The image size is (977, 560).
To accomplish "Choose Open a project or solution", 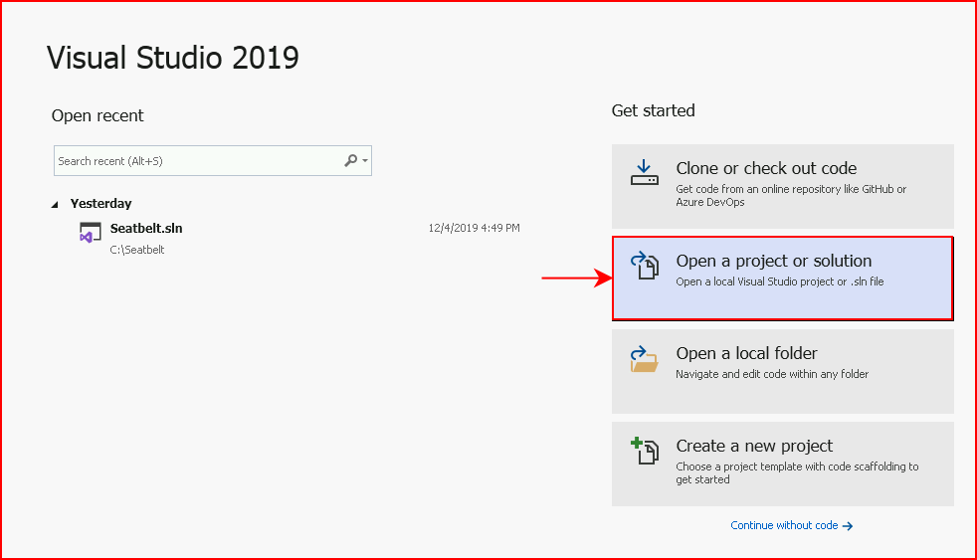I will (783, 279).
